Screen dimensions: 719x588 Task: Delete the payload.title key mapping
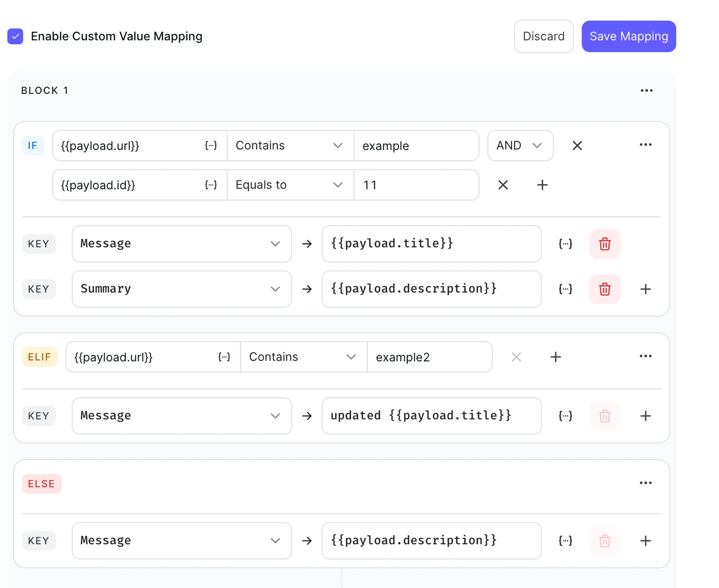pyautogui.click(x=605, y=244)
